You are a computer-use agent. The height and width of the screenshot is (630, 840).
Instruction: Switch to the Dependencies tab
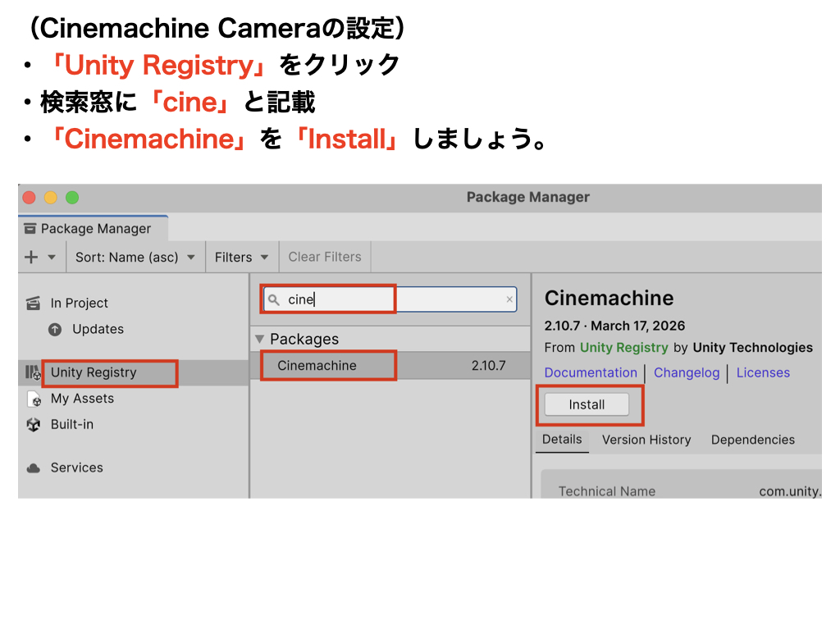(x=753, y=440)
